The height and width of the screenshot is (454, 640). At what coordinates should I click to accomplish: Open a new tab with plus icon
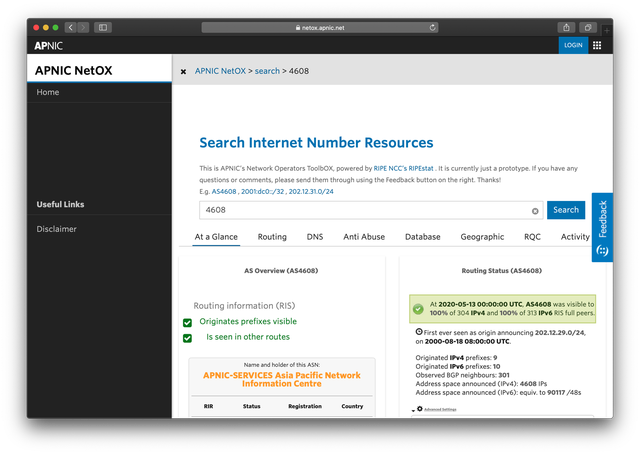pyautogui.click(x=607, y=30)
